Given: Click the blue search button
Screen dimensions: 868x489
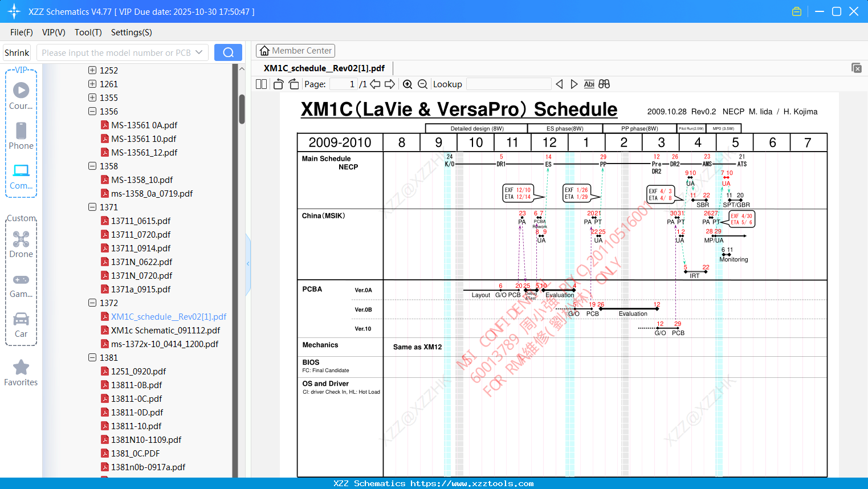Looking at the screenshot, I should pos(228,52).
